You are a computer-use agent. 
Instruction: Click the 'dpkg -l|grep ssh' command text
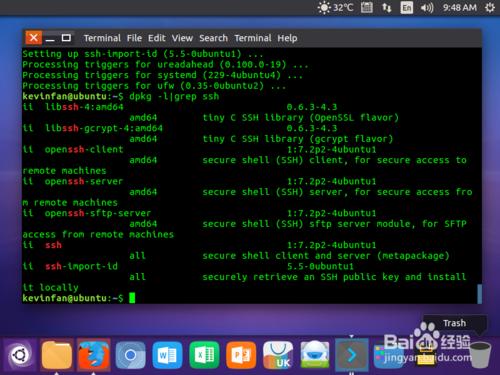pos(174,96)
